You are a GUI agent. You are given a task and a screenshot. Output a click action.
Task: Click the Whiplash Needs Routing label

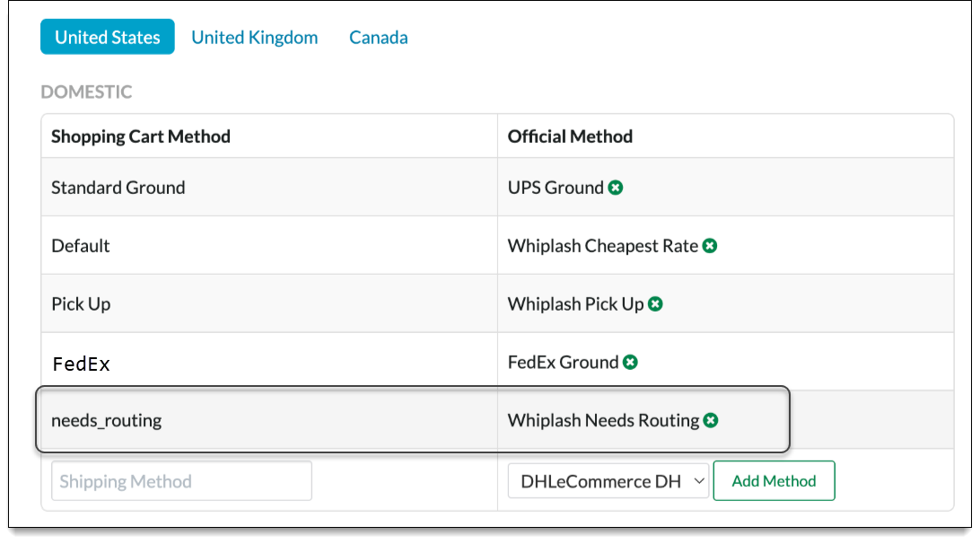coord(607,419)
